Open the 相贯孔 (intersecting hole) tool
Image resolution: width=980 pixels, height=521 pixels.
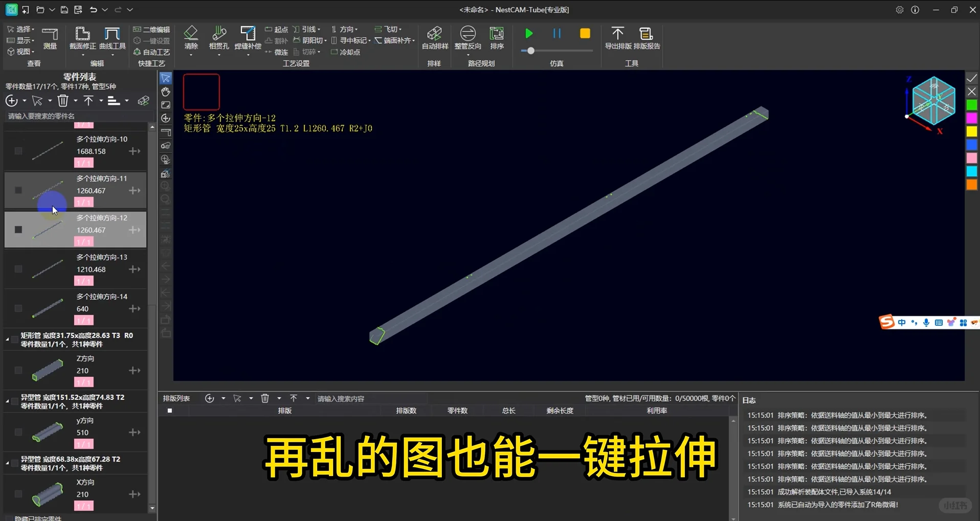point(219,38)
